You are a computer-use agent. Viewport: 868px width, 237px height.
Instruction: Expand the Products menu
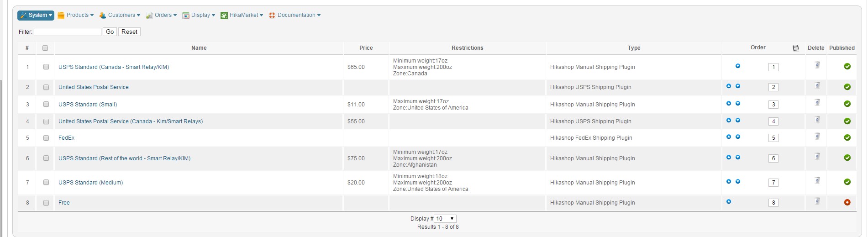[x=76, y=15]
